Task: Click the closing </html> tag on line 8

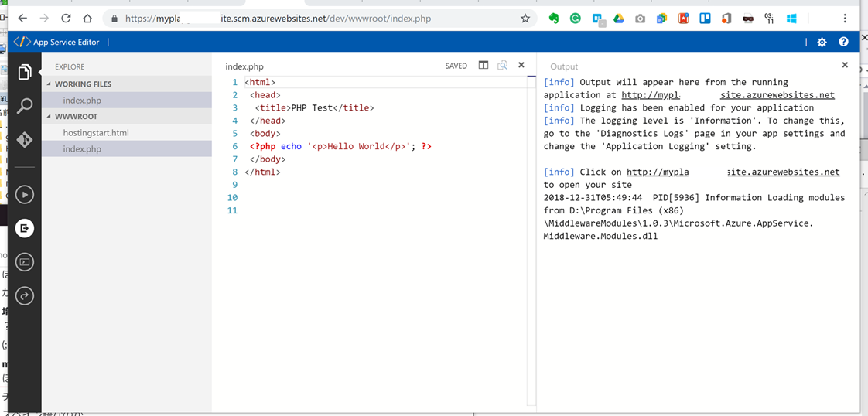Action: (x=263, y=172)
